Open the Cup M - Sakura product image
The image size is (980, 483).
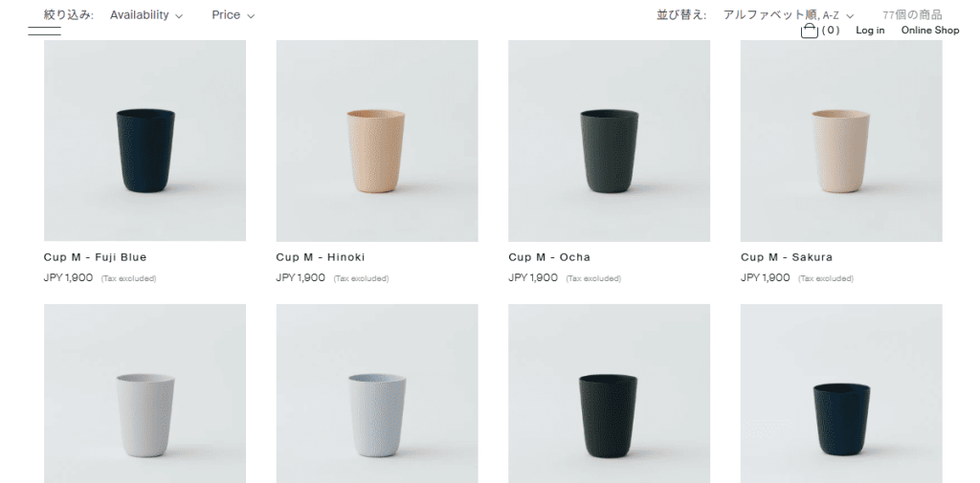point(841,141)
